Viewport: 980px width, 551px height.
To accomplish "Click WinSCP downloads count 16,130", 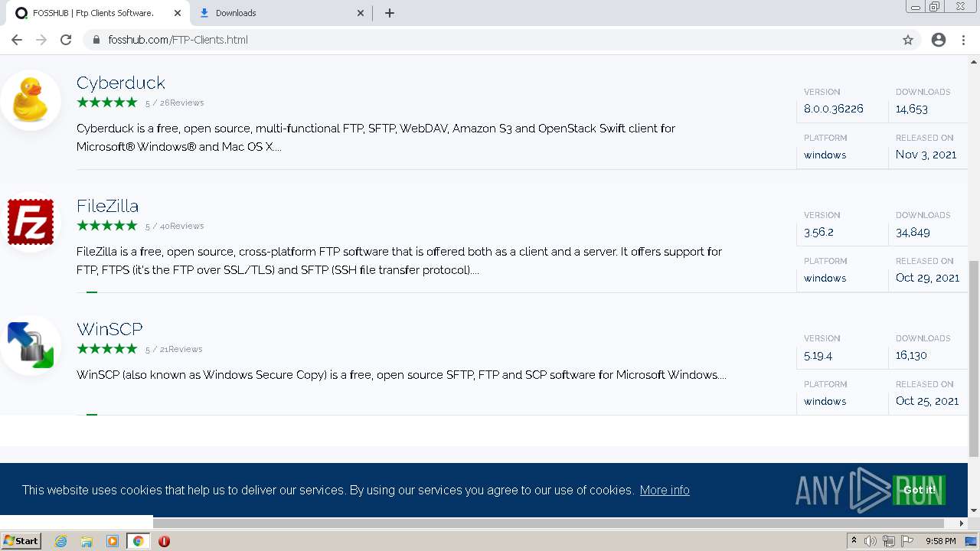I will click(x=911, y=355).
